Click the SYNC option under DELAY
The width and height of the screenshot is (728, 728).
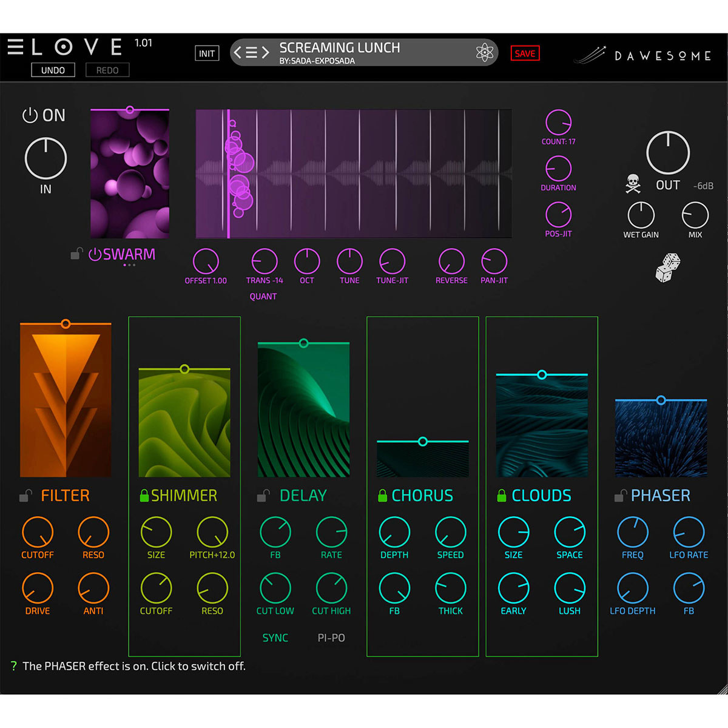(275, 638)
